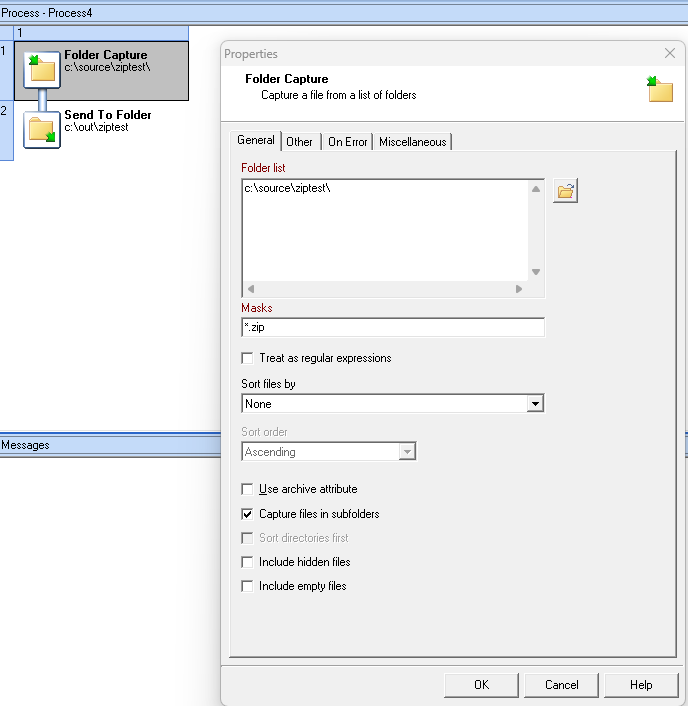Close the Properties dialog with X

pos(670,54)
